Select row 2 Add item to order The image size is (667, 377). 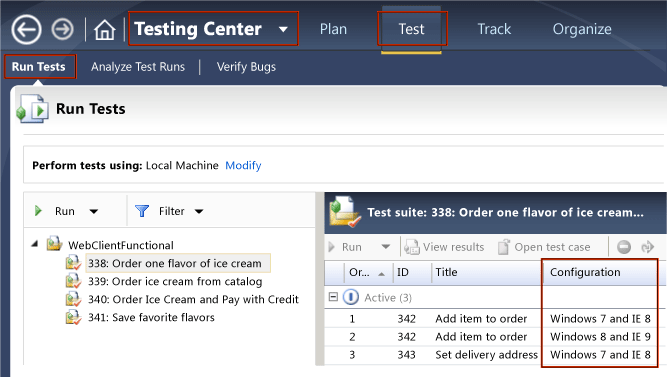(491, 337)
